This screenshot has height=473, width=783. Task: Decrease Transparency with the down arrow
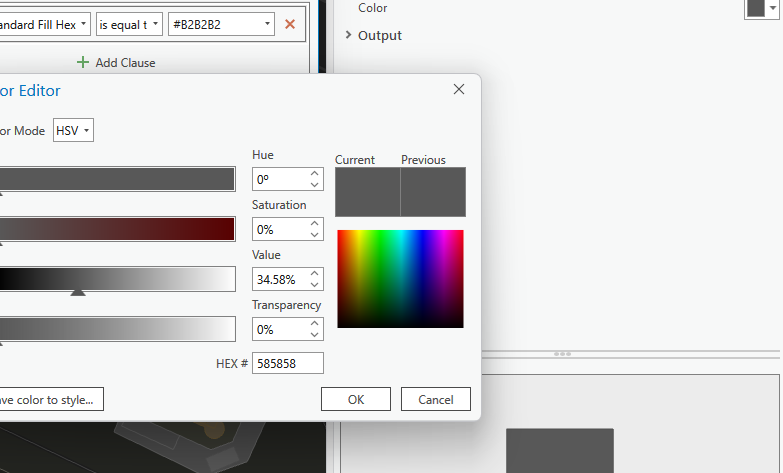point(314,335)
